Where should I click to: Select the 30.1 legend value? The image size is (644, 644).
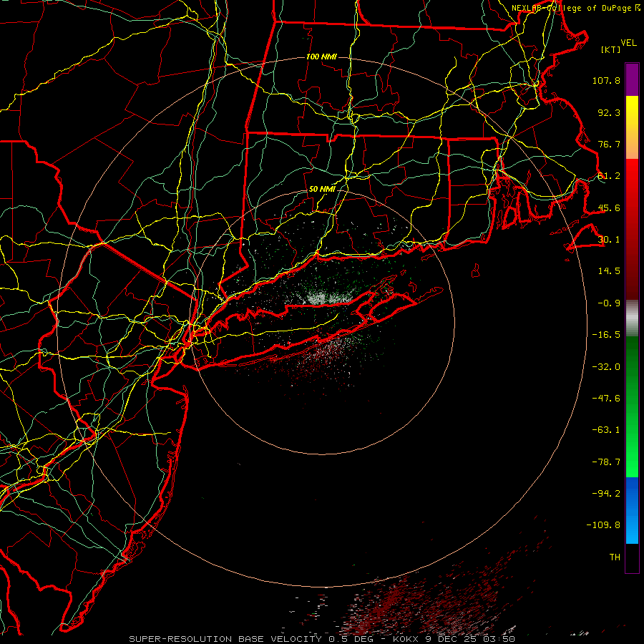pos(609,240)
